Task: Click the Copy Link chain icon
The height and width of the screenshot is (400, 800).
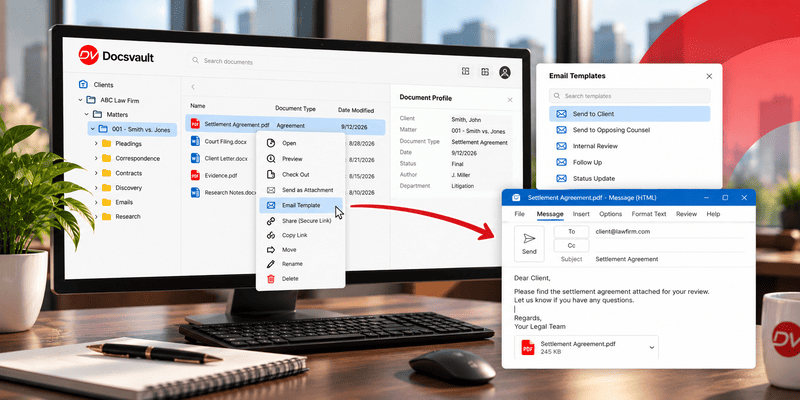Action: click(271, 235)
